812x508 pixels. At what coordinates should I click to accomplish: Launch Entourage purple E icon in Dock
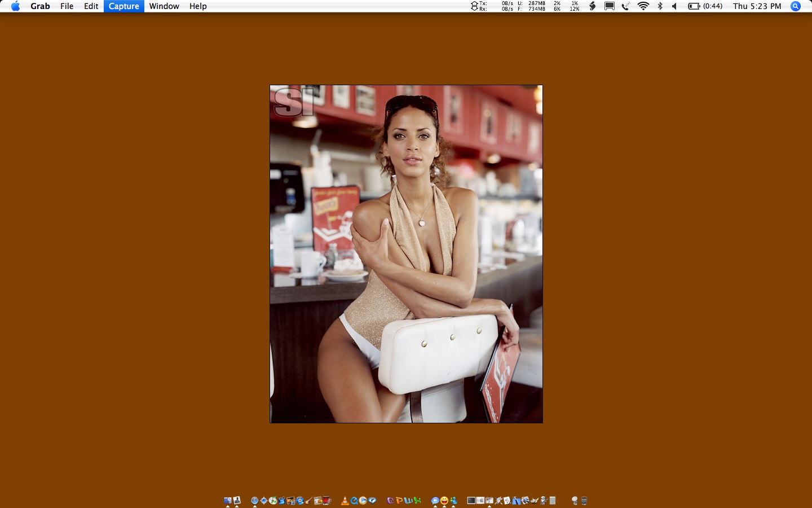[390, 500]
